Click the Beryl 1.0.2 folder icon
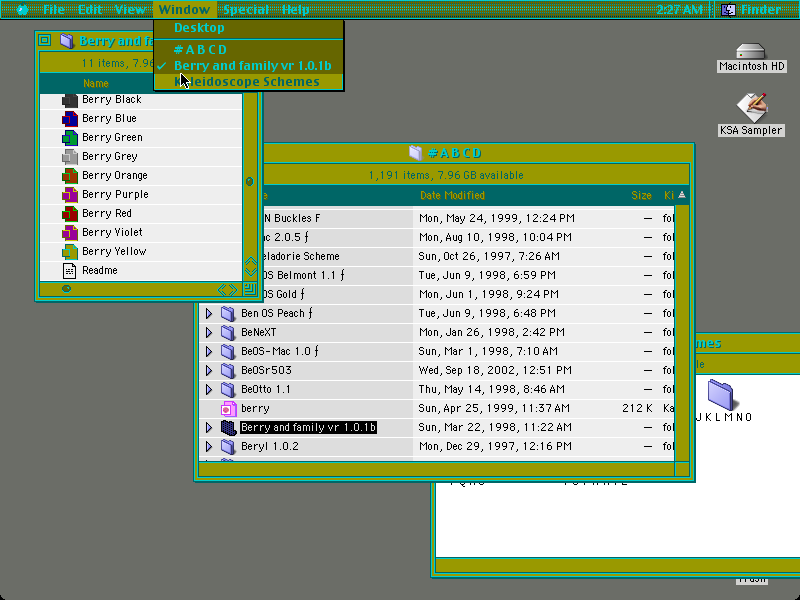Viewport: 800px width, 600px height. pyautogui.click(x=229, y=446)
